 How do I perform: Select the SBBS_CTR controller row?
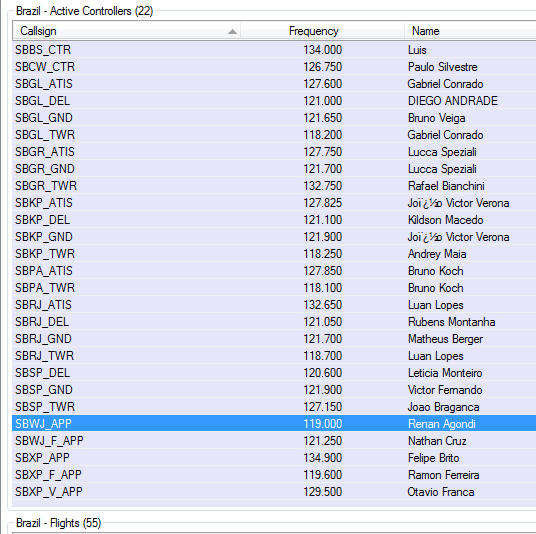(274, 50)
